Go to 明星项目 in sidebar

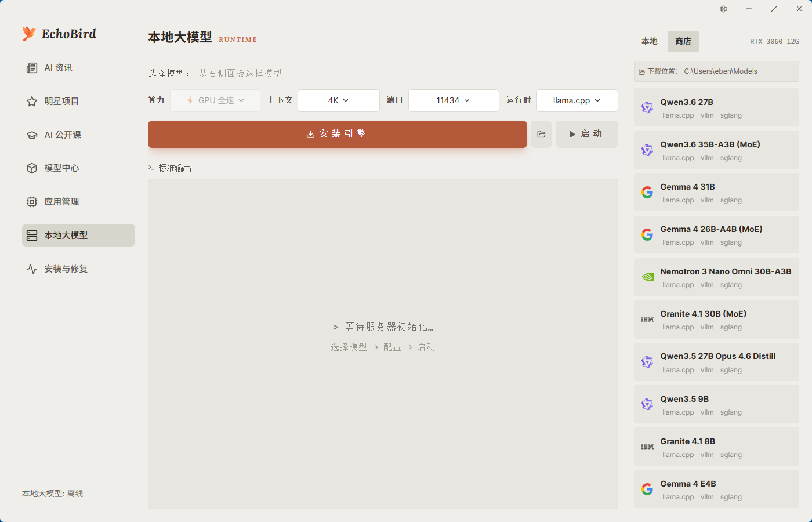pyautogui.click(x=78, y=101)
